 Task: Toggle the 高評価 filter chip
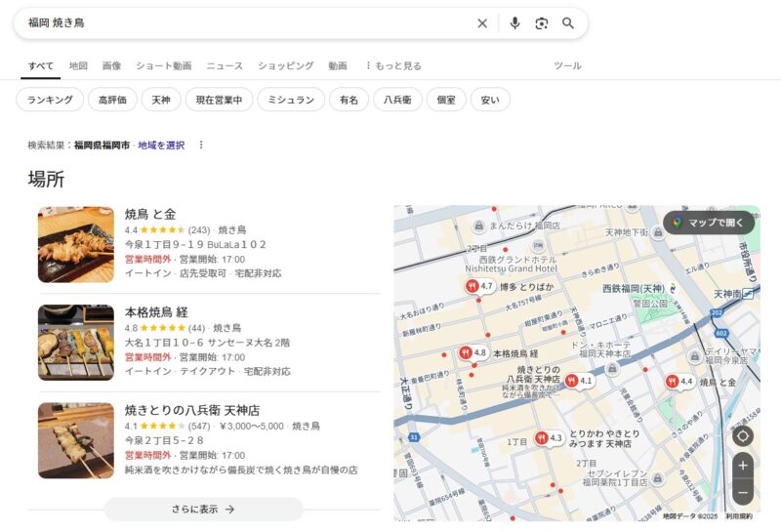pyautogui.click(x=112, y=100)
